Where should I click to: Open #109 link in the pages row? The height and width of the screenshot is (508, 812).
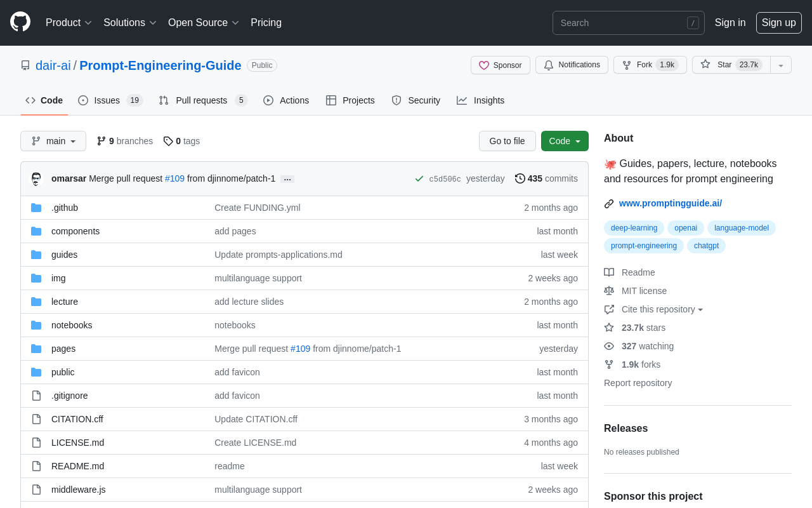300,349
